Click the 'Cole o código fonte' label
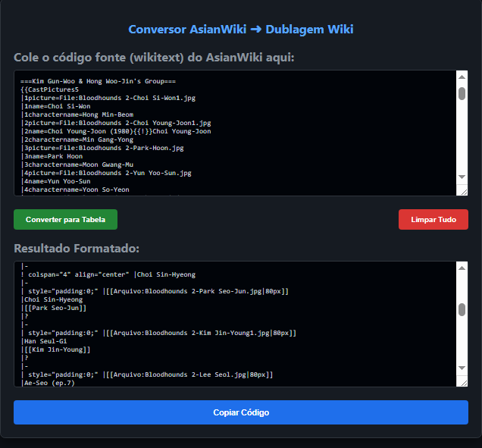The image size is (482, 448). [x=154, y=58]
